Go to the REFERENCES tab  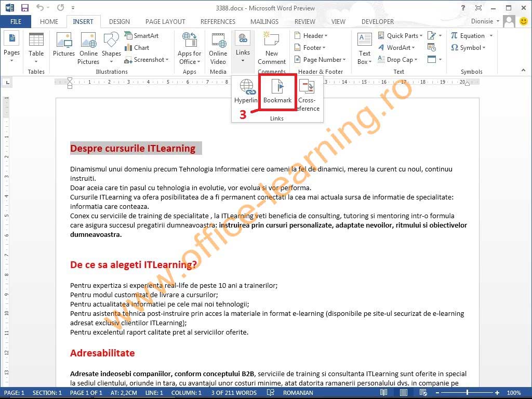[x=218, y=22]
